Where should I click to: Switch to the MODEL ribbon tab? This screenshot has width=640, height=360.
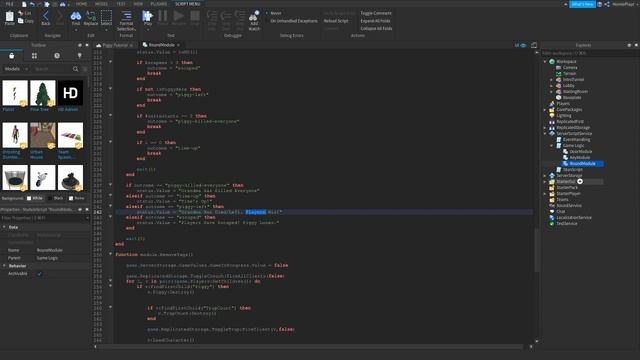[x=102, y=4]
